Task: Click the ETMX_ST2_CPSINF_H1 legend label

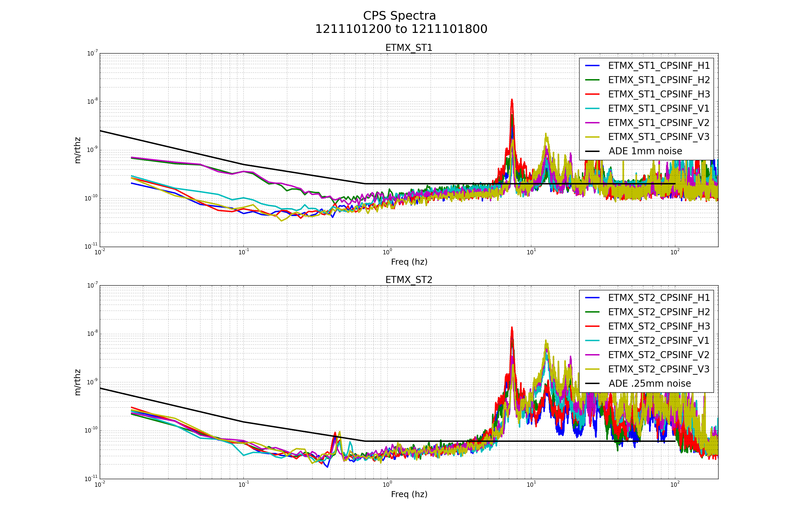Action: [x=659, y=298]
